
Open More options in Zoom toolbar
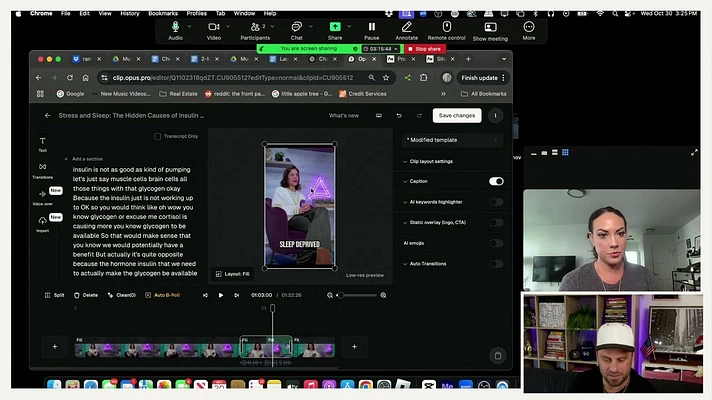(529, 30)
